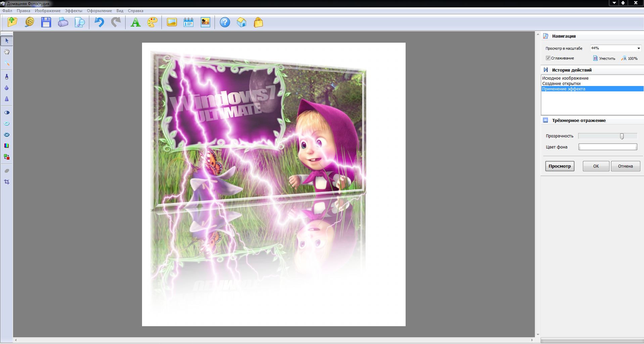Screen dimensions: 644x344
Task: Select the arrow pointer tool
Action: 7,41
